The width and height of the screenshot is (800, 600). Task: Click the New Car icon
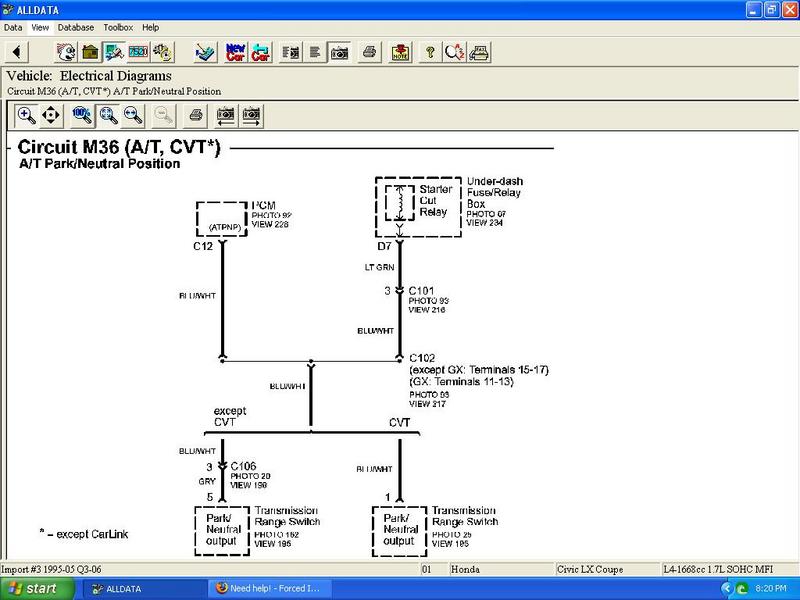click(x=236, y=51)
